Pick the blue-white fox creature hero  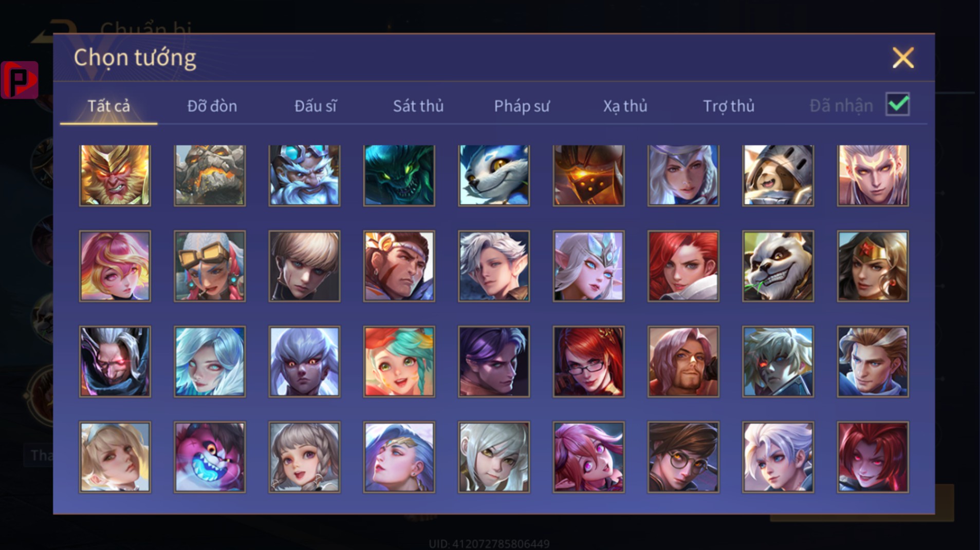[x=494, y=176]
